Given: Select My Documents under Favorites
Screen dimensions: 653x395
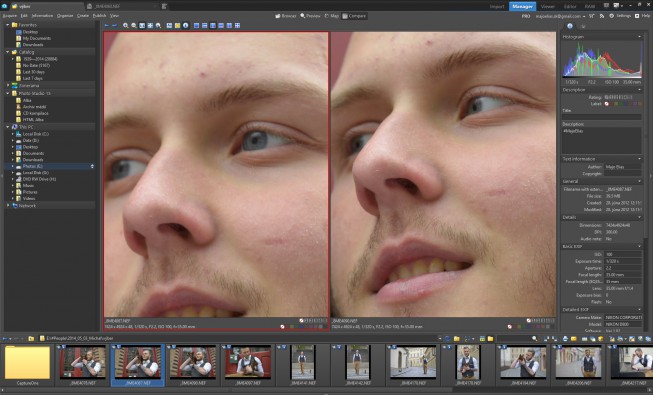Looking at the screenshot, I should tap(37, 38).
